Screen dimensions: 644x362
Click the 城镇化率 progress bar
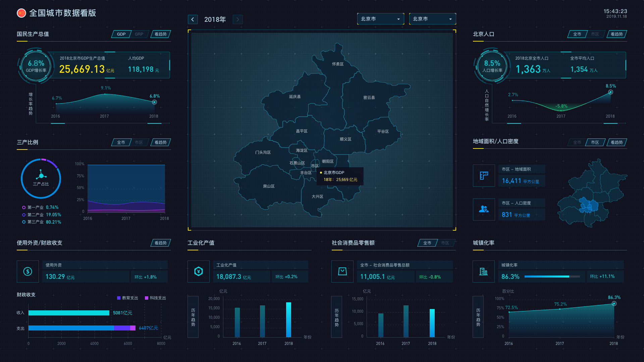coord(552,277)
